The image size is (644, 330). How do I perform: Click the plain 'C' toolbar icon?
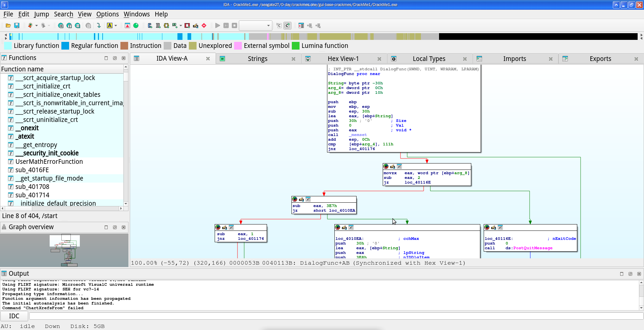(x=279, y=25)
